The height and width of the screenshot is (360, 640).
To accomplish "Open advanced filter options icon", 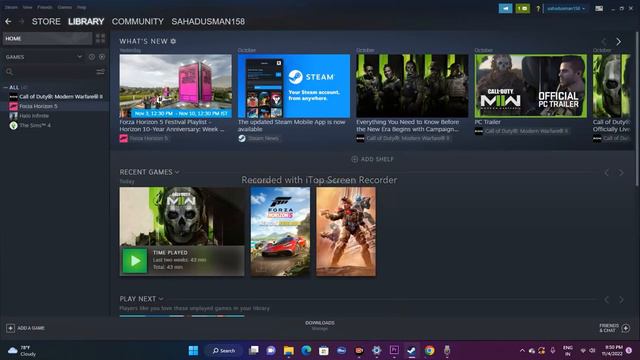I will (100, 72).
